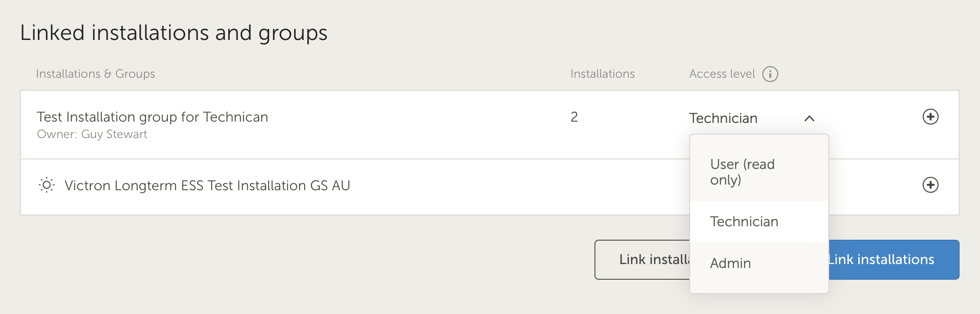980x314 pixels.
Task: Select the Admin access level option
Action: pyautogui.click(x=759, y=263)
